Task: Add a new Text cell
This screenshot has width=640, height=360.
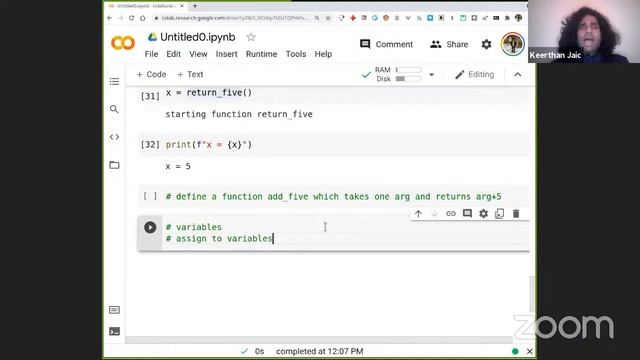Action: pos(190,74)
